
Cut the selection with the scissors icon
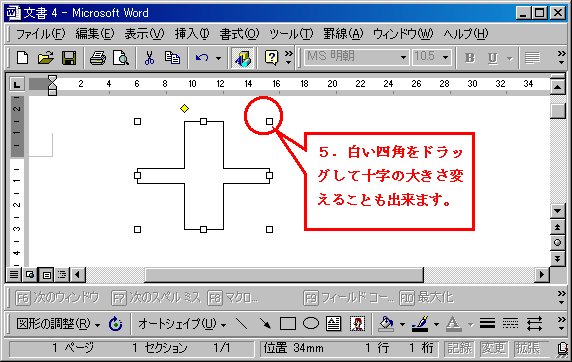pyautogui.click(x=149, y=58)
